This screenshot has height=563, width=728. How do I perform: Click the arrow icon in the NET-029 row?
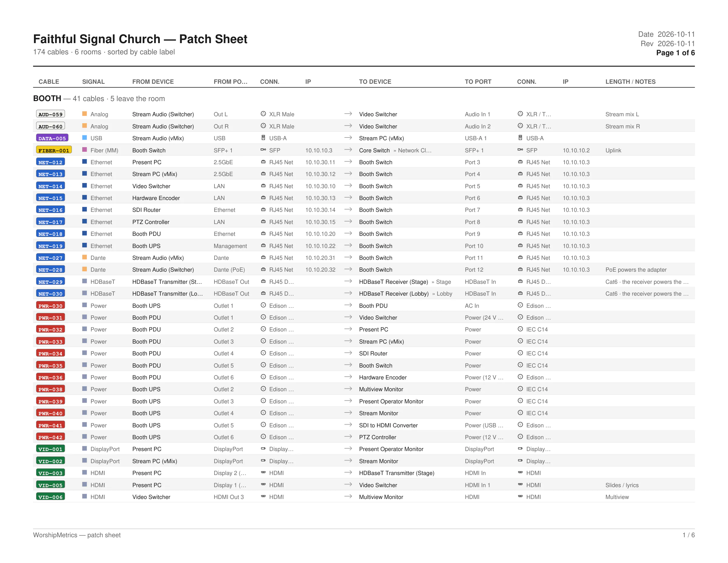348,281
